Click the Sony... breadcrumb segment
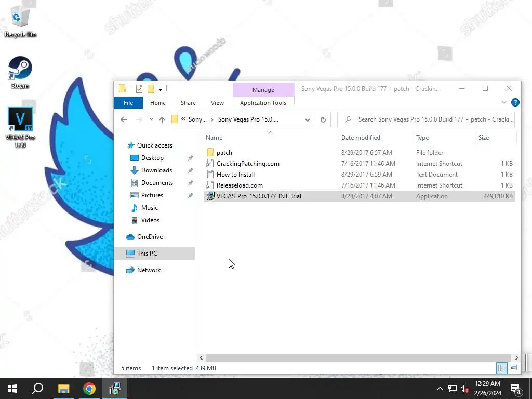Image resolution: width=532 pixels, height=399 pixels. 197,119
